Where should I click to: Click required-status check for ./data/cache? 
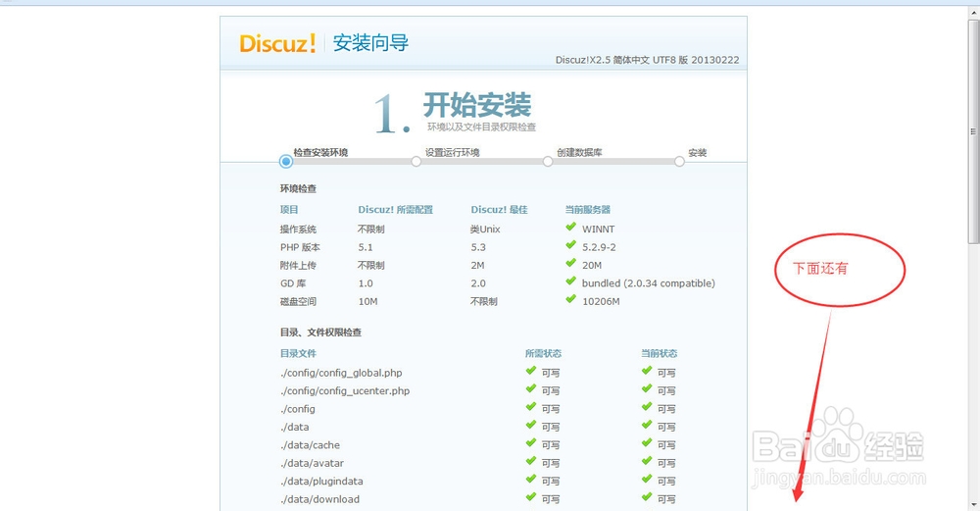pyautogui.click(x=531, y=443)
